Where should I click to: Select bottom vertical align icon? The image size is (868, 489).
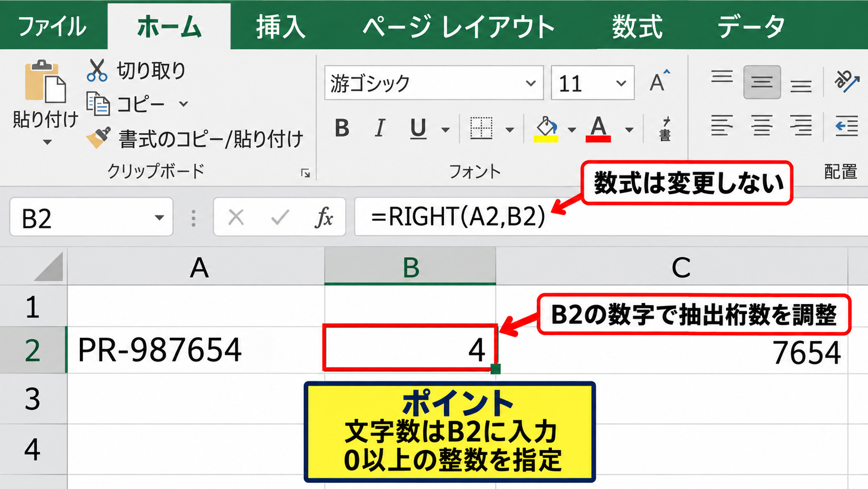801,86
